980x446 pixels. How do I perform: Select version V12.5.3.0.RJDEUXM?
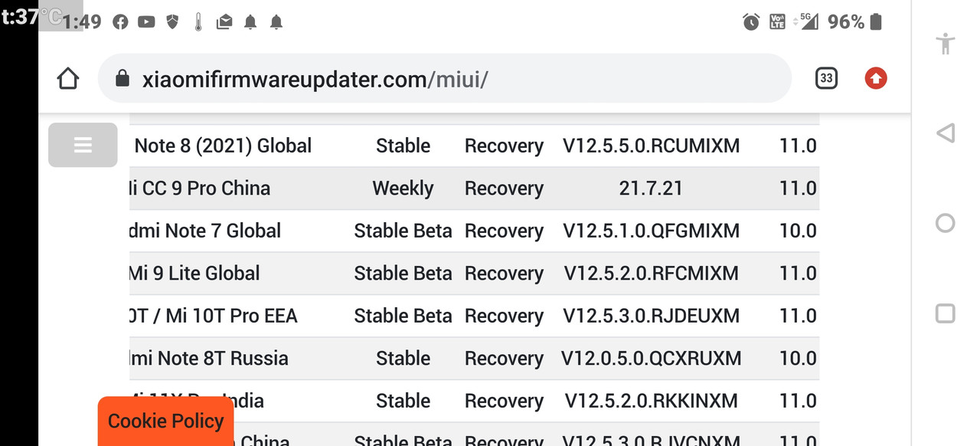652,316
